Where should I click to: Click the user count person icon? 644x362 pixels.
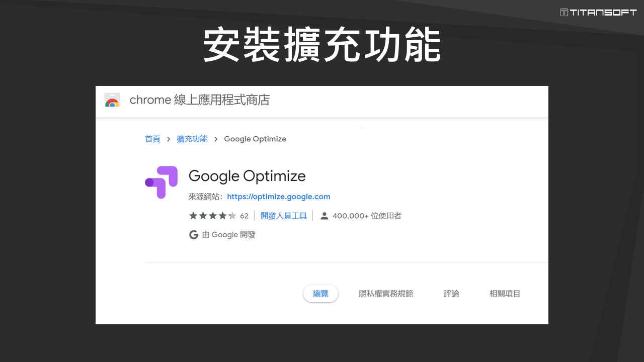click(x=325, y=216)
